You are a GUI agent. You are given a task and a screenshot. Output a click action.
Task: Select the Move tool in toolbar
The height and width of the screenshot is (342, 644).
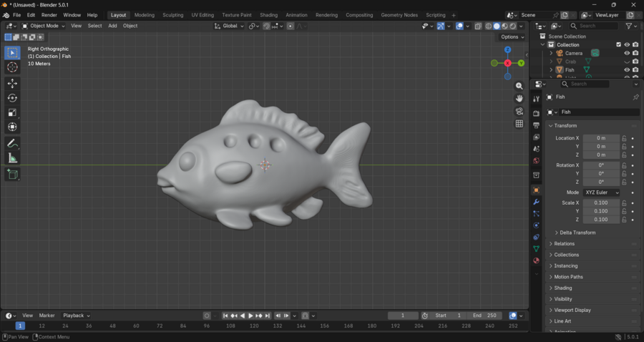point(12,84)
